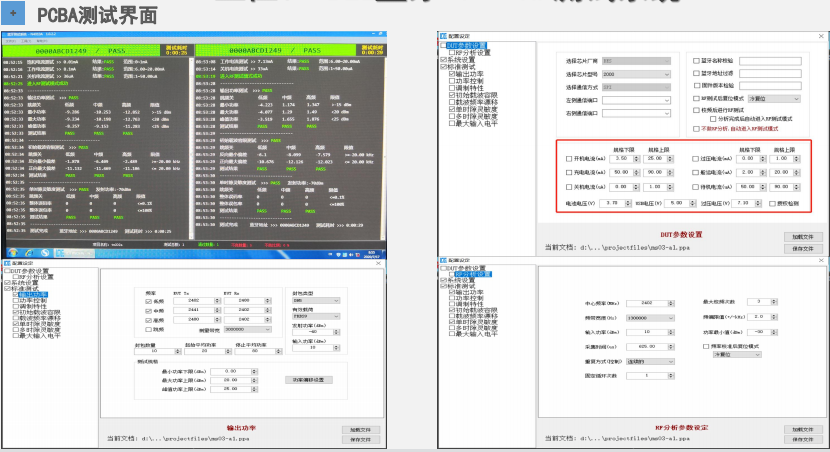Screen dimensions: 830x452
Task: Launch Internet Explorer from the test window taskbar
Action: (29, 253)
